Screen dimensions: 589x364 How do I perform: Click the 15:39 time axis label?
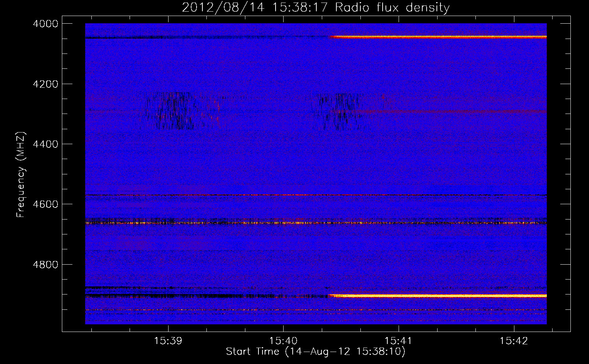tap(168, 341)
